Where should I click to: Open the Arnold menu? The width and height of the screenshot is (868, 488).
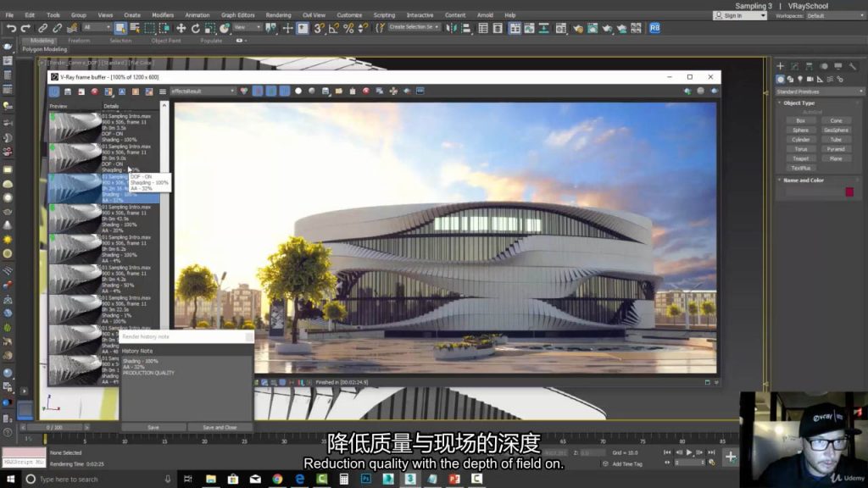[x=485, y=15]
